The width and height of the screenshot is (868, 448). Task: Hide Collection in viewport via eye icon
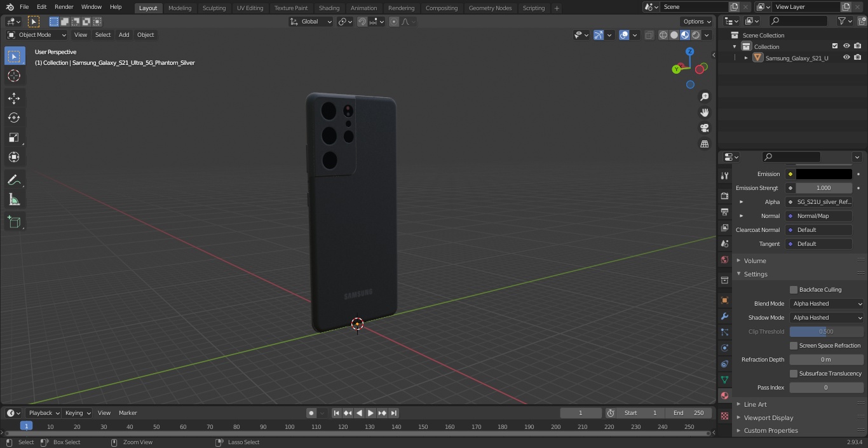846,46
